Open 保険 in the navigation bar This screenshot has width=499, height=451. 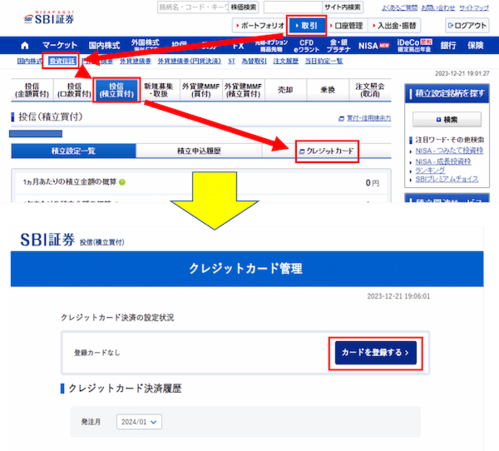475,45
